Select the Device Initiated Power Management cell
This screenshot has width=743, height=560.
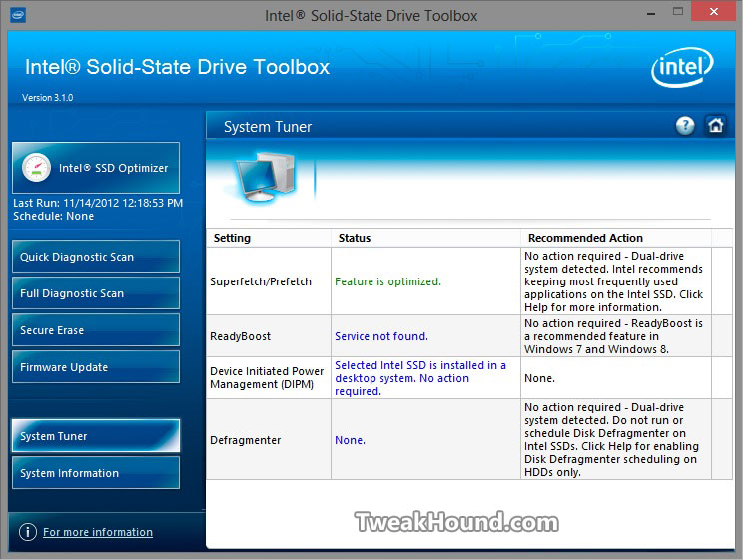(x=269, y=378)
